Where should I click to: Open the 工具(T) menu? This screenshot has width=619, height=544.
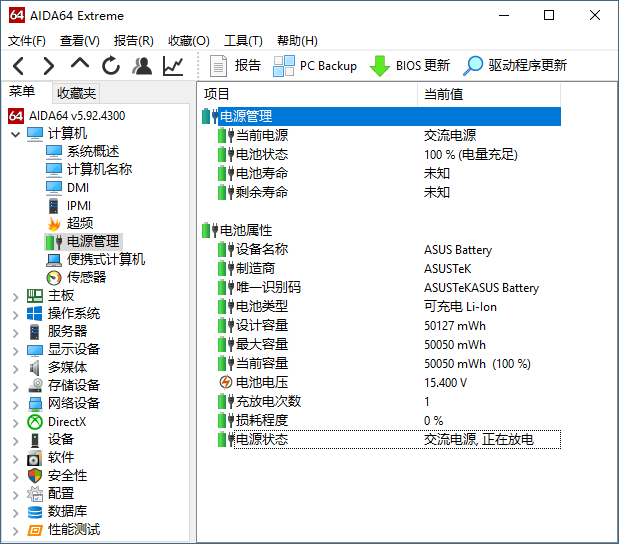243,41
